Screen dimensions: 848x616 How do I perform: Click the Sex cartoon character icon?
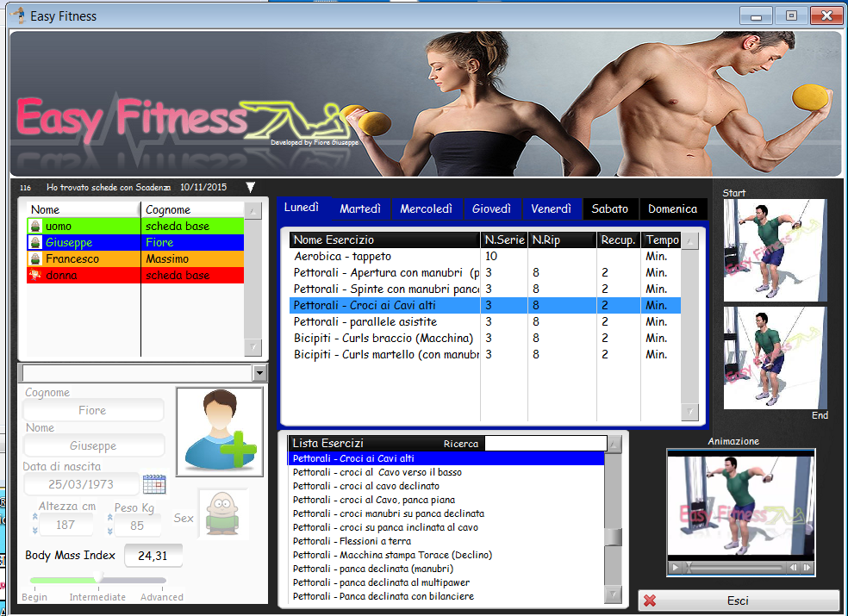pos(223,514)
